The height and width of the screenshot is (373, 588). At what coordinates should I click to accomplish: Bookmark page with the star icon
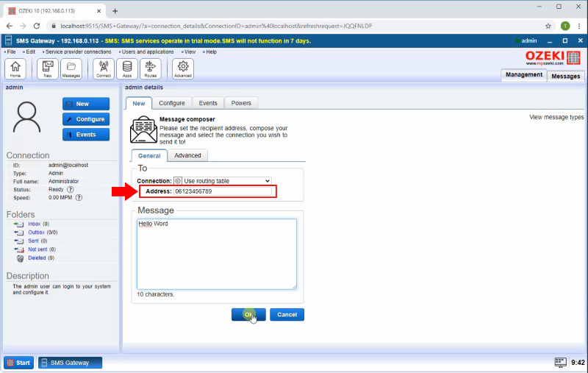click(548, 26)
